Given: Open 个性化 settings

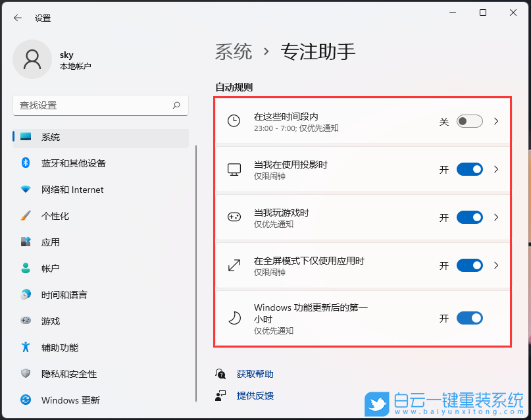Looking at the screenshot, I should (x=47, y=215).
